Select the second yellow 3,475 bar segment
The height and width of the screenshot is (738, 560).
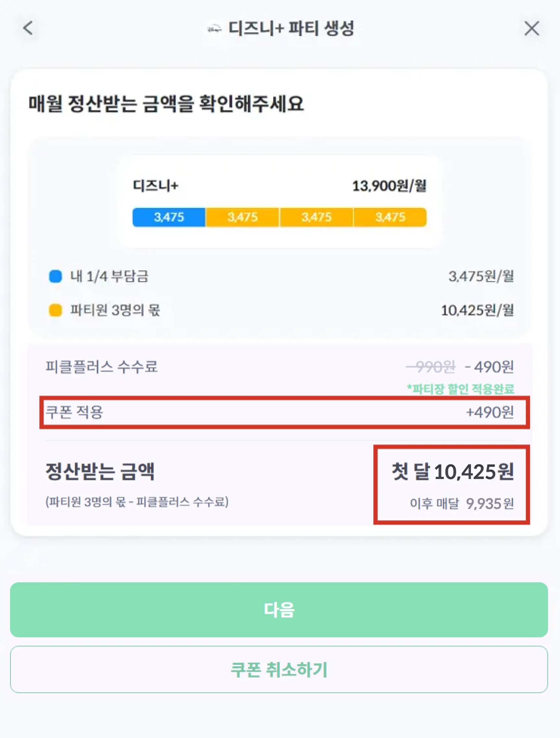[316, 217]
